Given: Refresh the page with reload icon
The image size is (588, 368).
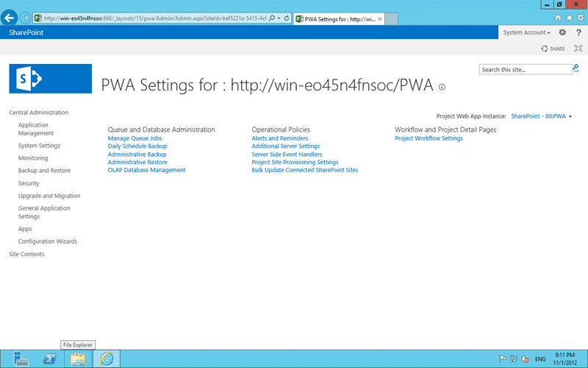Looking at the screenshot, I should 287,18.
